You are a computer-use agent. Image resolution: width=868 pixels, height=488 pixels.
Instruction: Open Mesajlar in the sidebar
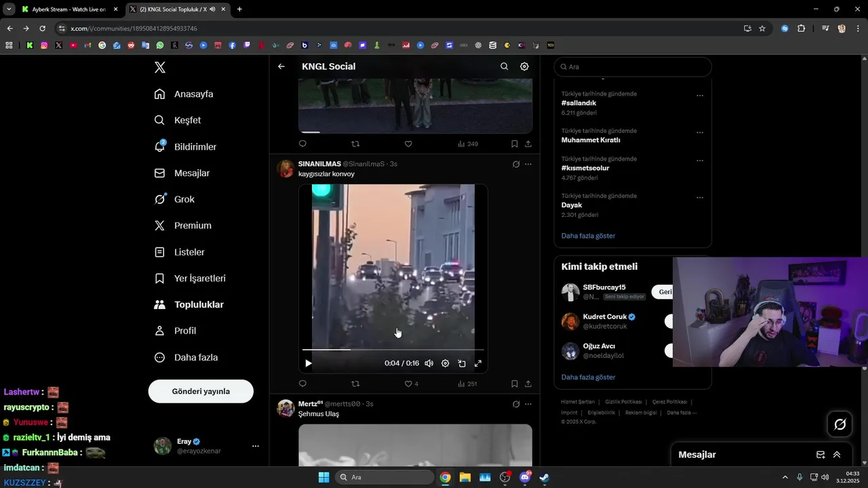[182, 173]
